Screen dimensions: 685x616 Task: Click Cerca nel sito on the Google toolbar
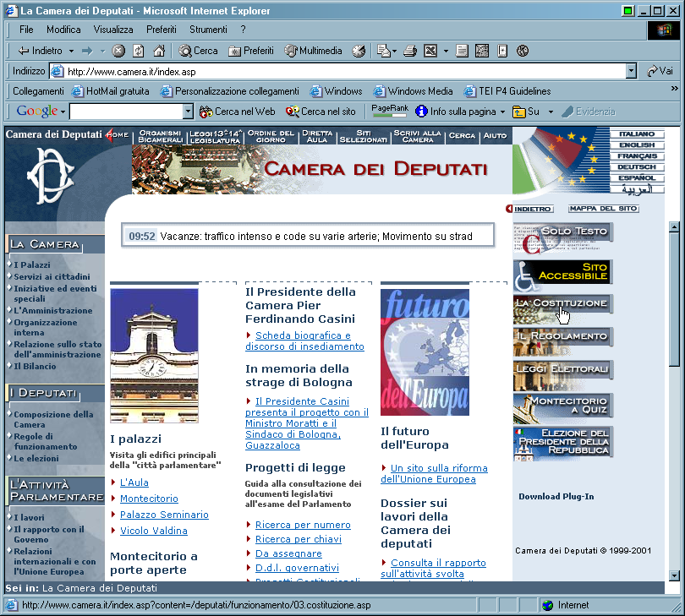point(321,112)
